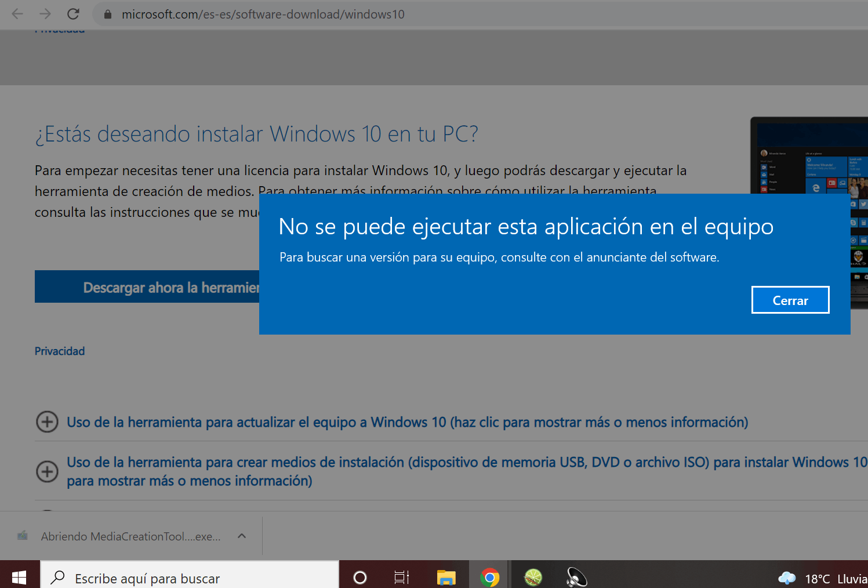The width and height of the screenshot is (868, 588).
Task: Open the lime green app taskbar icon
Action: point(533,578)
